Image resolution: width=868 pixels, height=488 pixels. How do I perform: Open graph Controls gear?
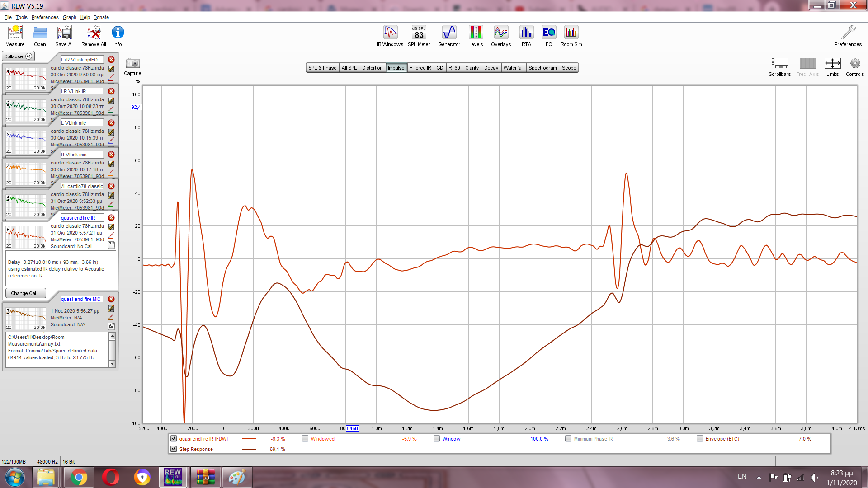point(855,67)
